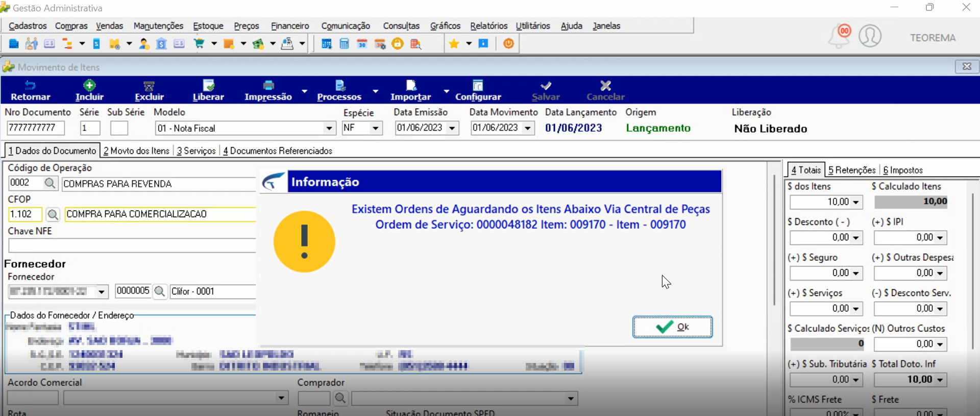Open the Cadastros menu
This screenshot has height=416, width=980.
28,26
